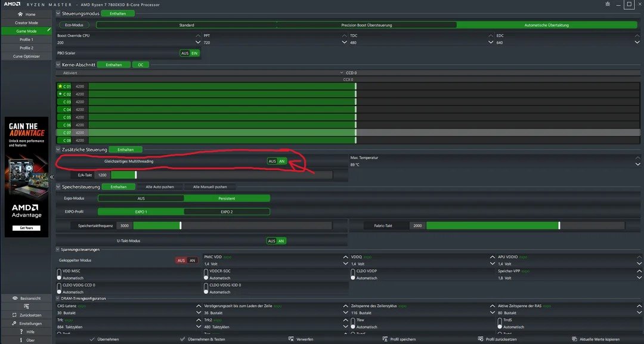Toggle the TrrdS Automatisch switch
644x344 pixels.
pos(500,324)
